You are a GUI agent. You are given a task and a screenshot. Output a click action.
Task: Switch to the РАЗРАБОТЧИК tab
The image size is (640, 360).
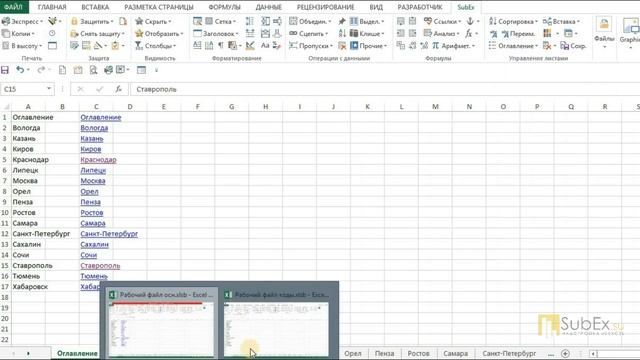click(420, 7)
